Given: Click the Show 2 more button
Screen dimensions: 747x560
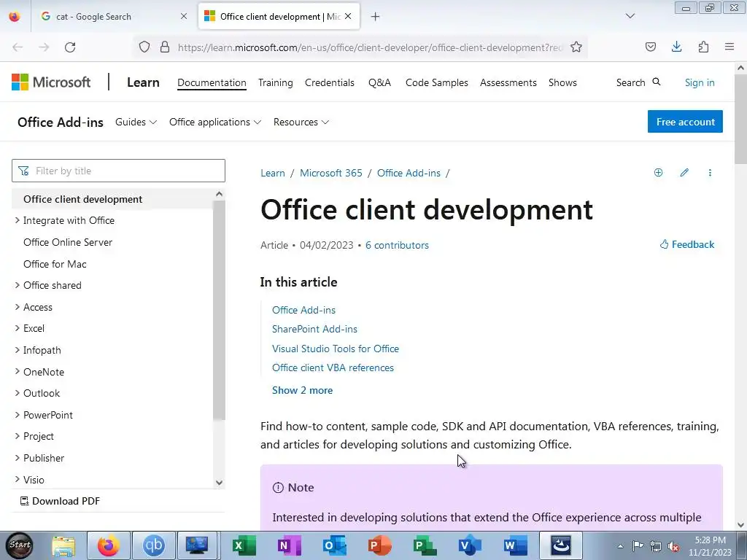Looking at the screenshot, I should click(303, 390).
